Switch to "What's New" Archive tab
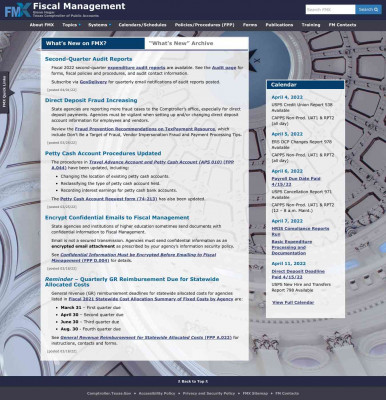Screen dimensions: 386x400 (197, 43)
